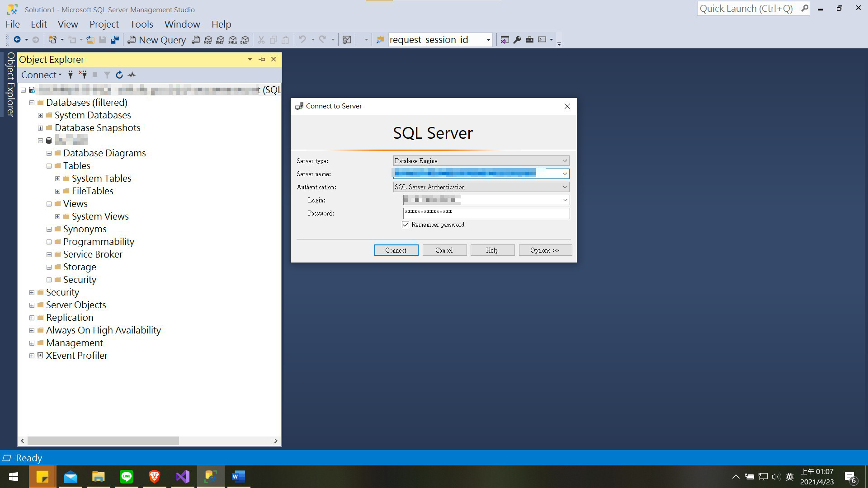This screenshot has height=488, width=868.
Task: Open Activity Monitor from Object Explorer toolbar
Action: coord(131,75)
